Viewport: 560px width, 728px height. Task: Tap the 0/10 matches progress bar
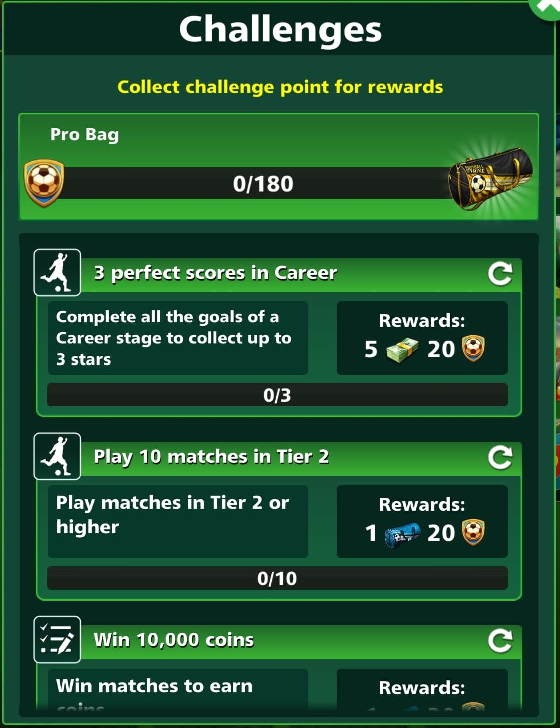(x=277, y=578)
